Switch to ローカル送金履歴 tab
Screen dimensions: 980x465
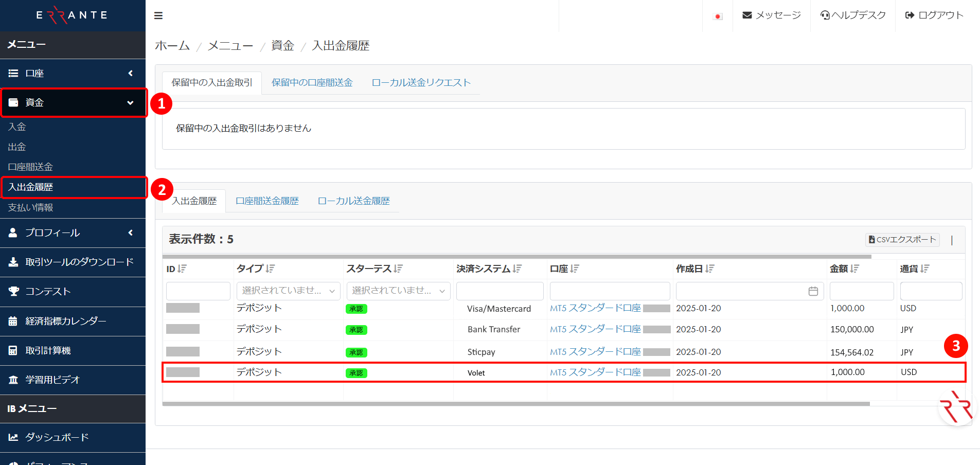tap(353, 201)
